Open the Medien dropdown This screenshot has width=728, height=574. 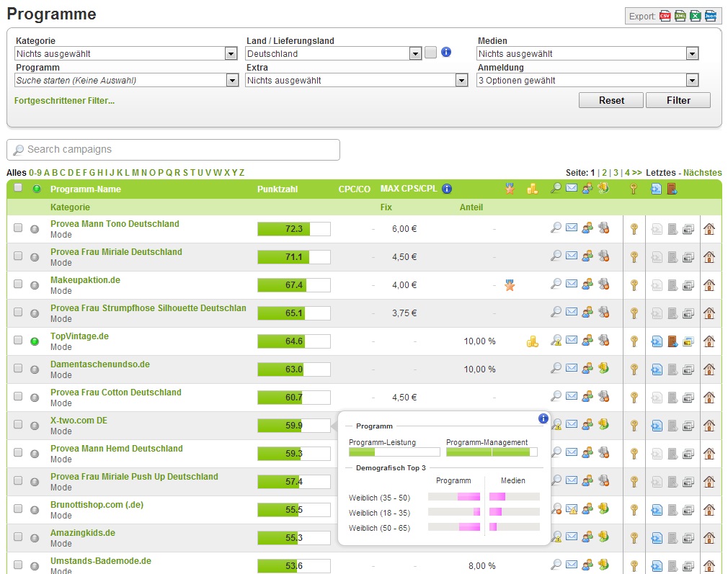pos(587,54)
